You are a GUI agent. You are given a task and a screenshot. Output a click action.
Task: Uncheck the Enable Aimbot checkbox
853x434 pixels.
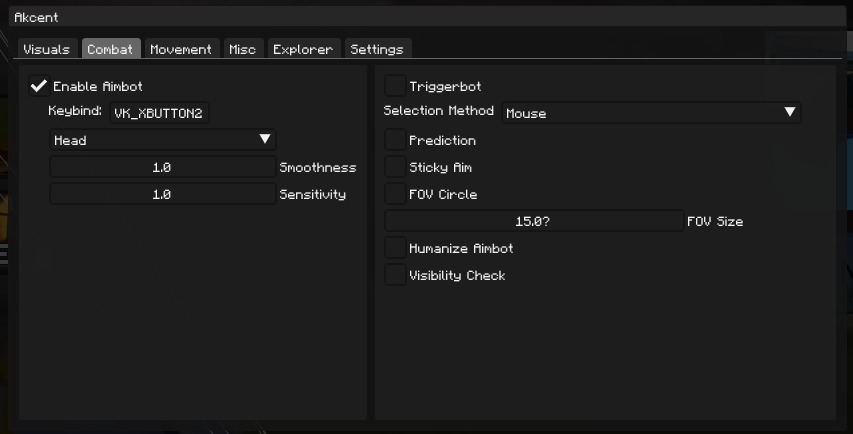40,87
